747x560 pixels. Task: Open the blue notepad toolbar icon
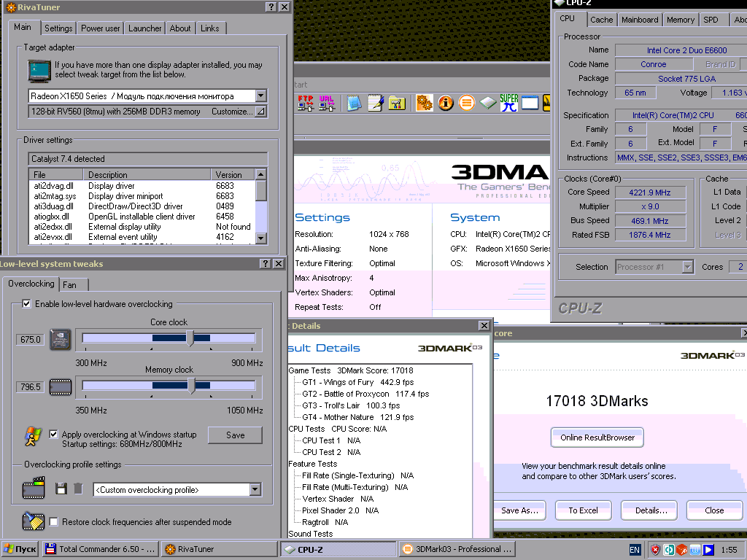pyautogui.click(x=354, y=103)
